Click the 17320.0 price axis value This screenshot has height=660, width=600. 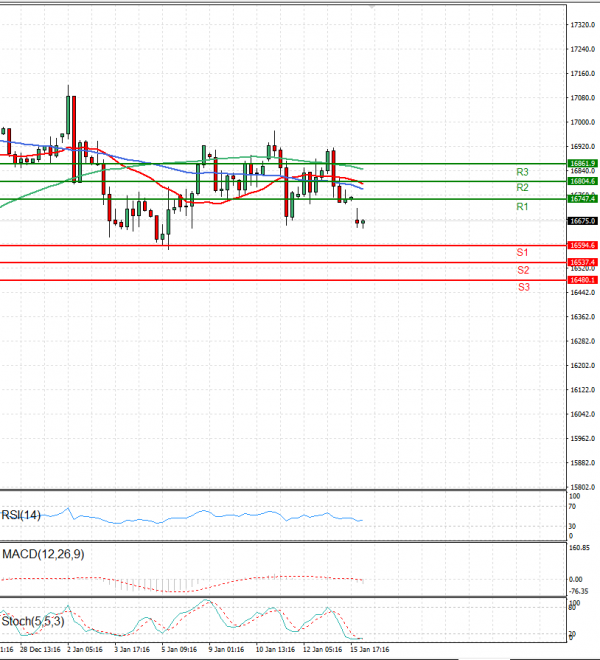coord(583,25)
